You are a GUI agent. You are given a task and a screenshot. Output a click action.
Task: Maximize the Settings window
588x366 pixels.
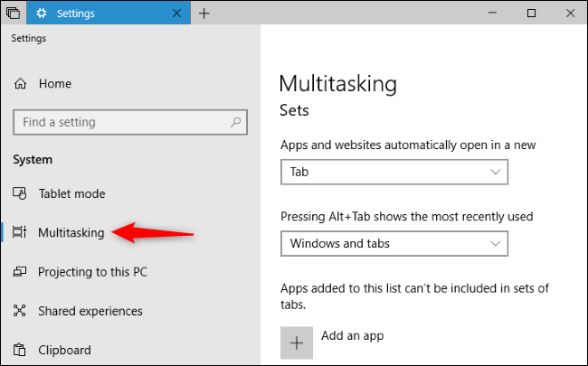531,13
